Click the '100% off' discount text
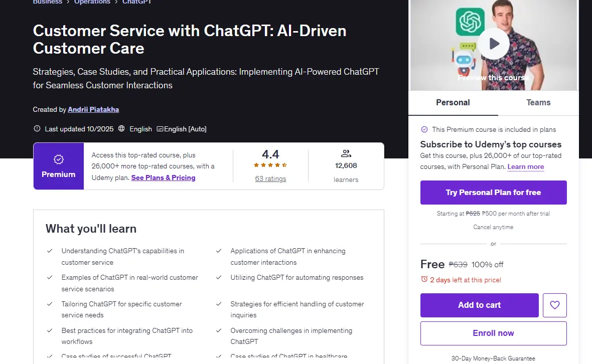 [488, 265]
